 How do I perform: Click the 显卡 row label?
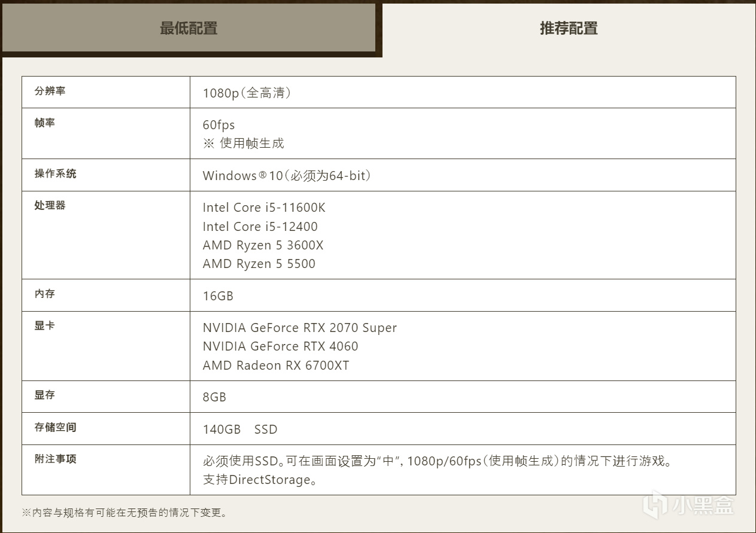[45, 326]
